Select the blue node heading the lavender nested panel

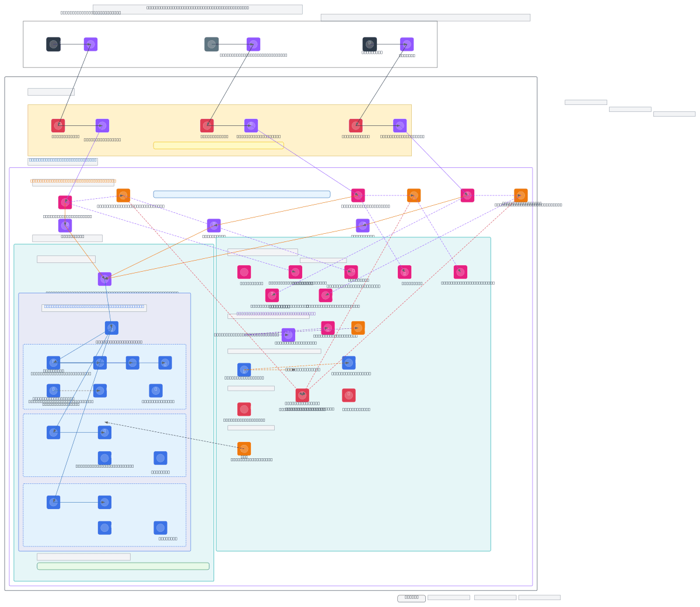[x=111, y=328]
